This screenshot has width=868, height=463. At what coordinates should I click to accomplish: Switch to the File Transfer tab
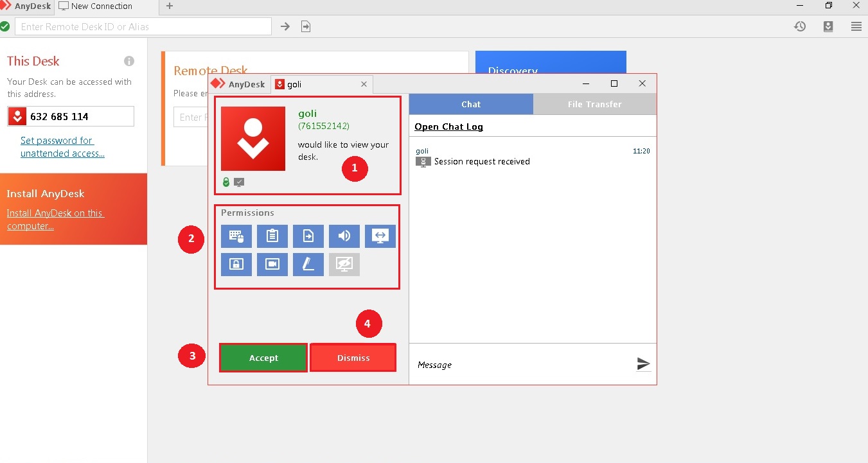[594, 104]
